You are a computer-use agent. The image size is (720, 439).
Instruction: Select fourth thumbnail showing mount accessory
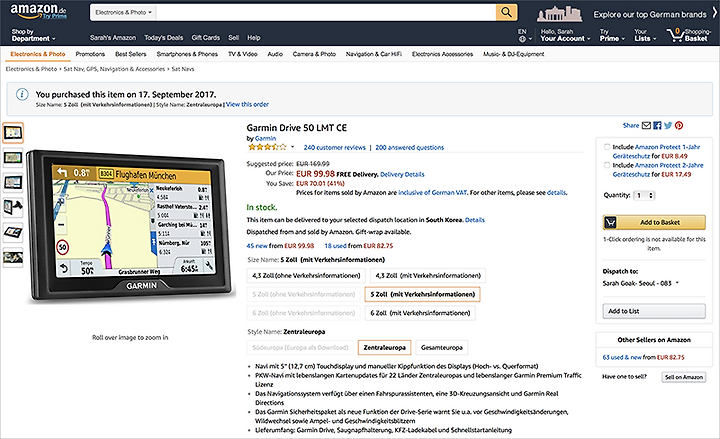click(13, 208)
